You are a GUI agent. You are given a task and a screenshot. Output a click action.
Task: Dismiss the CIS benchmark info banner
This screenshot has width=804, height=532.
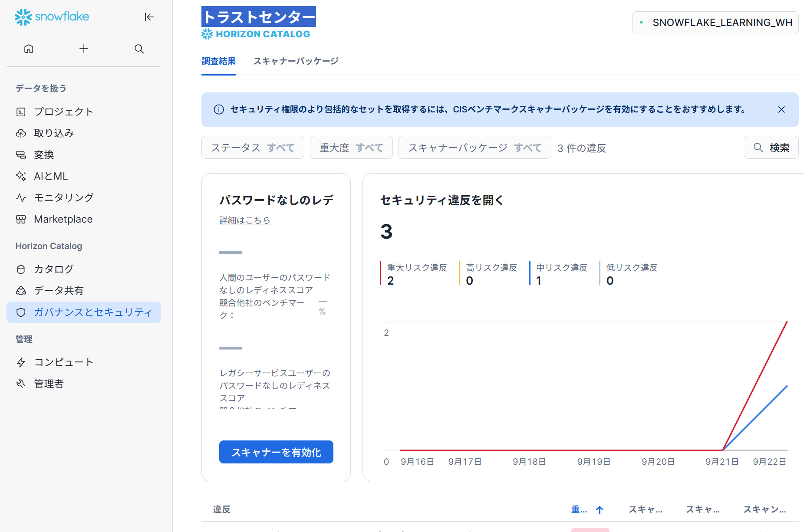[x=781, y=109]
